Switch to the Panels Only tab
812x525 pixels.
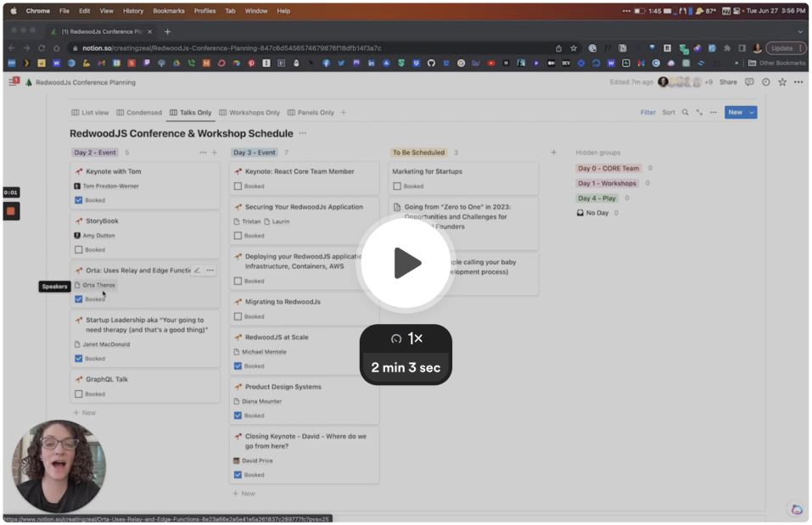click(x=311, y=112)
